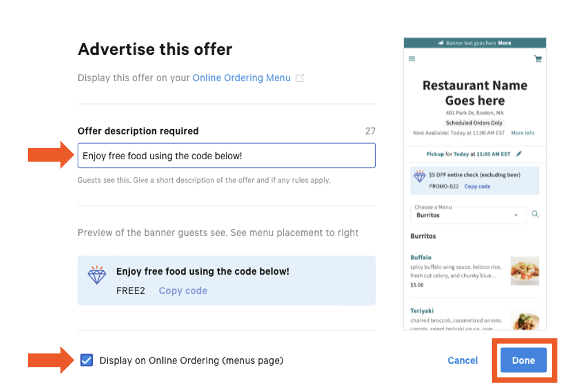Click the Scheduled Orders Only pill
The image size is (572, 392).
click(x=475, y=123)
